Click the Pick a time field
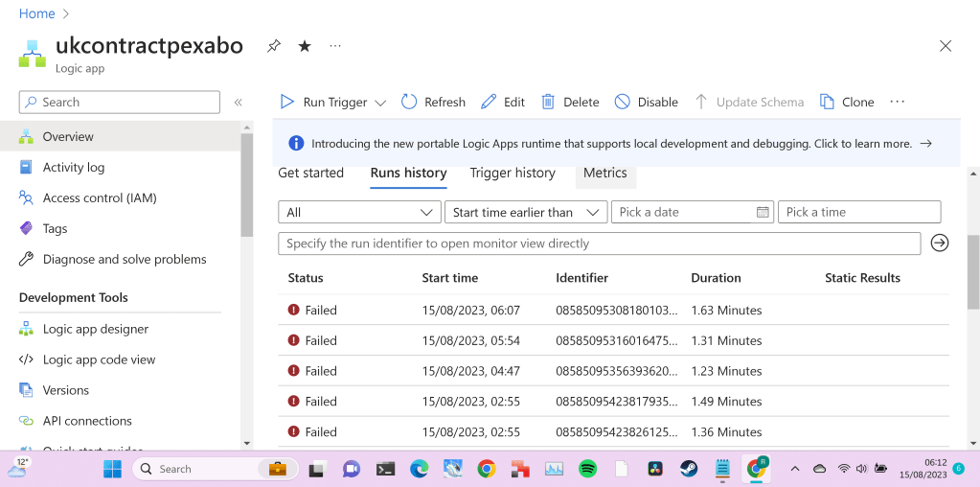The image size is (980, 487). tap(859, 212)
